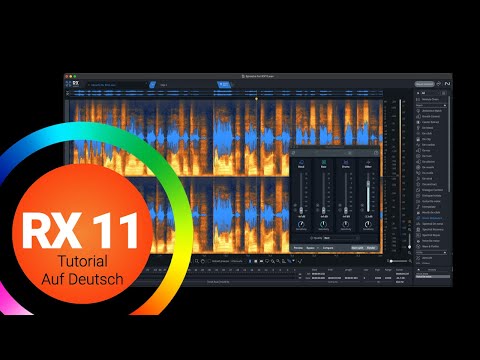
Task: Select the Grab hand tool in bottom toolbar
Action: tap(203, 261)
